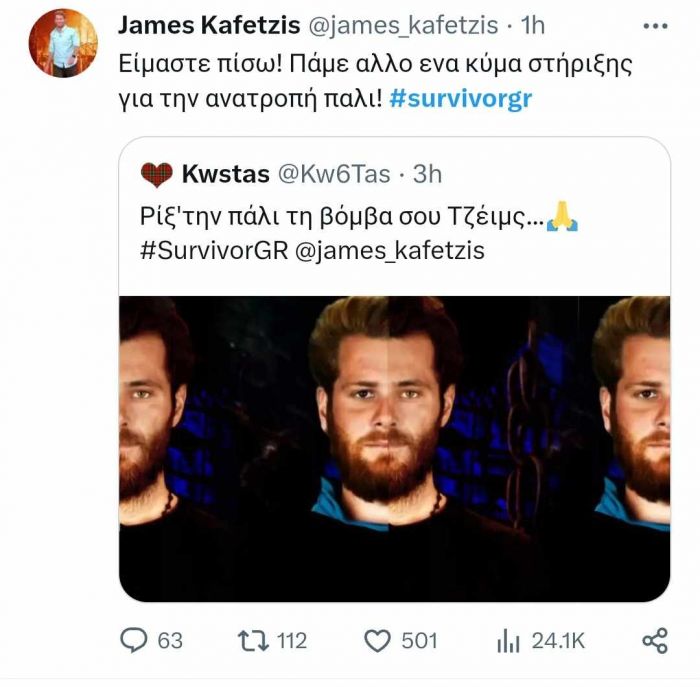Open the @Kw6Tas handle
This screenshot has width=700, height=687.
pyautogui.click(x=334, y=174)
